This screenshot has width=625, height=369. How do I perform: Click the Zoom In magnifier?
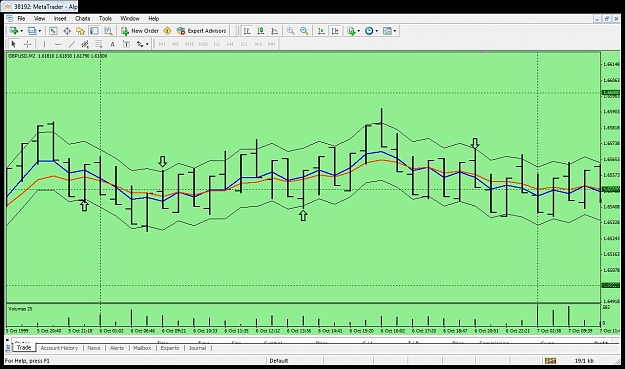[290, 31]
